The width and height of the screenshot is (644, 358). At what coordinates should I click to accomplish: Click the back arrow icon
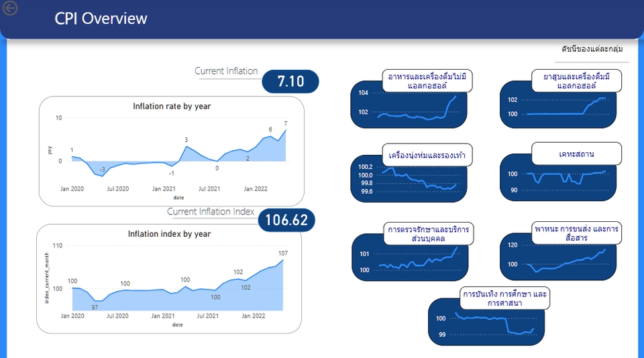point(10,8)
